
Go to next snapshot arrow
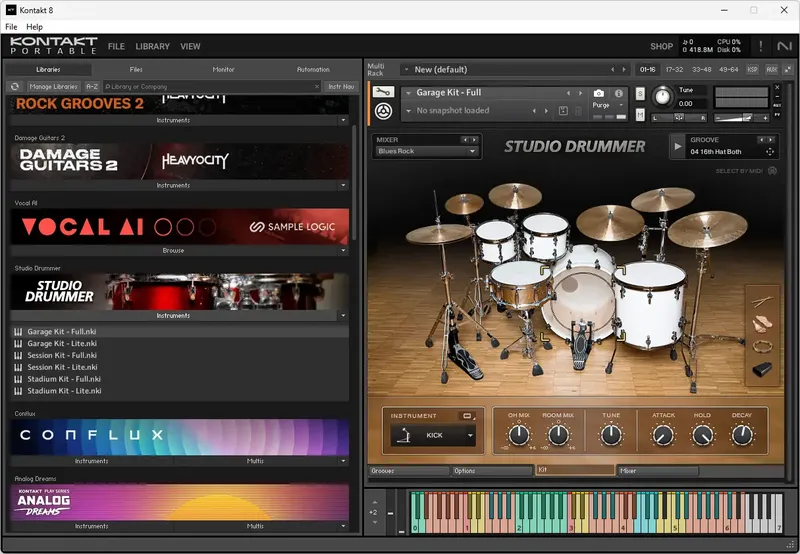click(546, 111)
